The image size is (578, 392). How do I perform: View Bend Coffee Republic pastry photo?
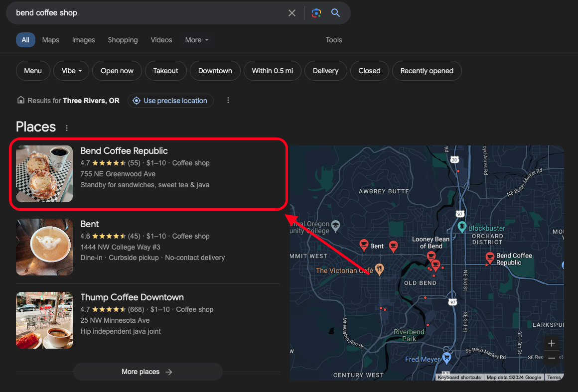click(x=44, y=173)
